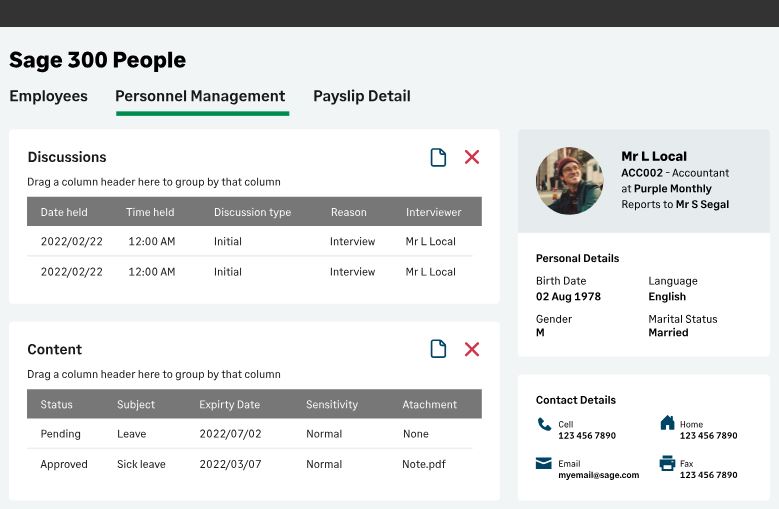Sort by Sensitivity column header
This screenshot has width=779, height=509.
(332, 404)
